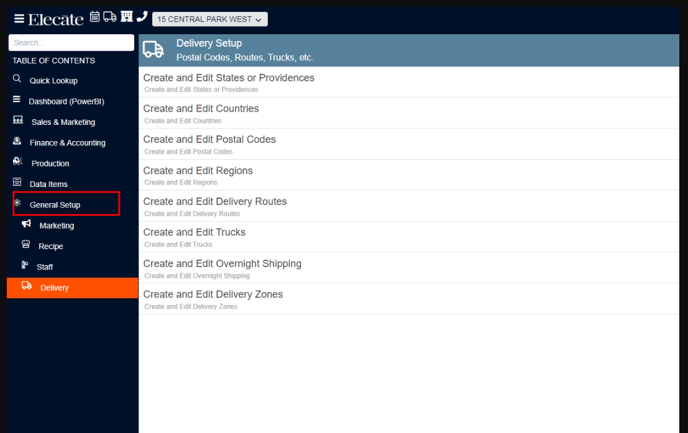Image resolution: width=688 pixels, height=433 pixels.
Task: Open Dashboard (PowerBI) menu item
Action: [x=66, y=101]
